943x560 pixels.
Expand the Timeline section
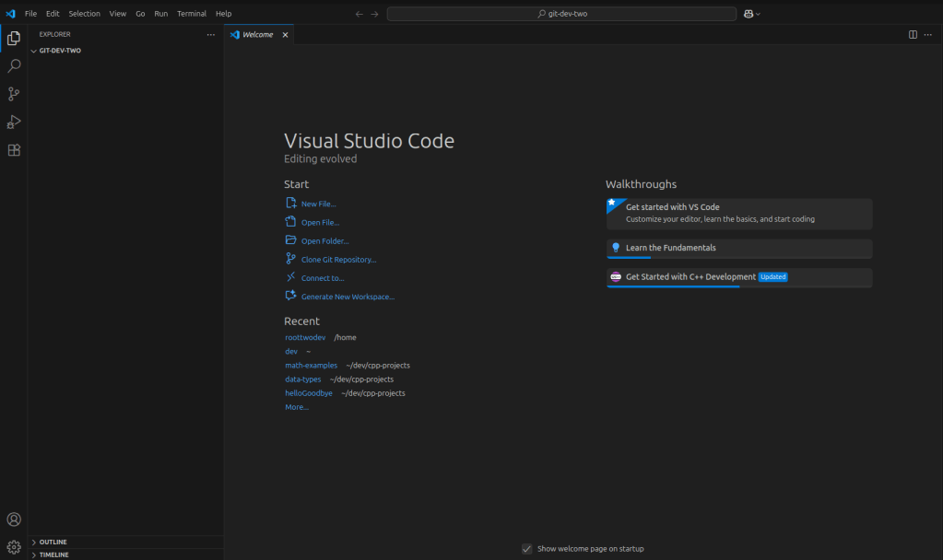click(53, 554)
